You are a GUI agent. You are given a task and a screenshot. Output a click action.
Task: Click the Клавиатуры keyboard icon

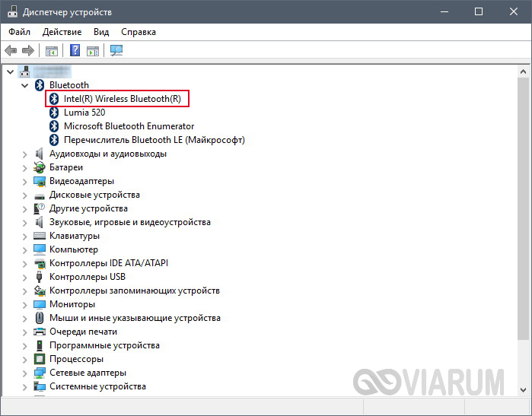point(40,236)
